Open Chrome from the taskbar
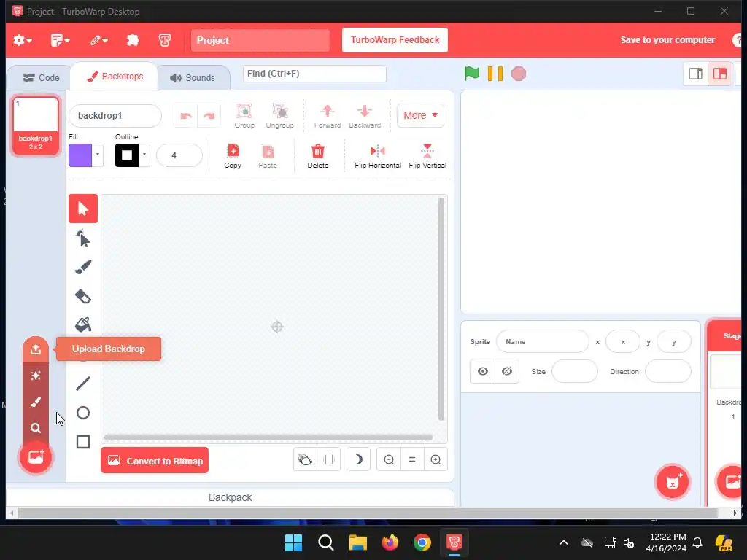 pos(422,542)
